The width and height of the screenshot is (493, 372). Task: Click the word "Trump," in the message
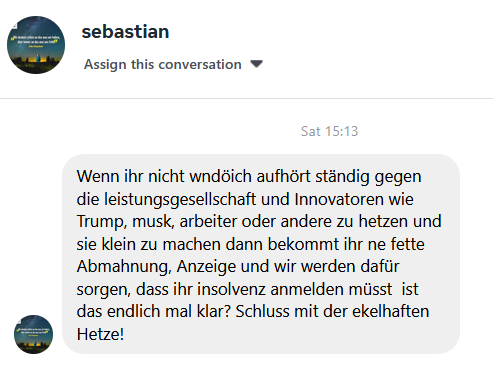point(102,222)
